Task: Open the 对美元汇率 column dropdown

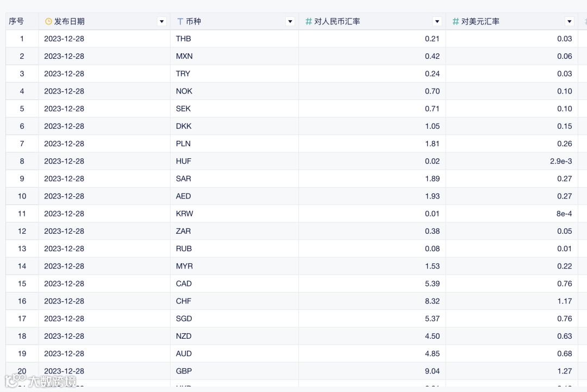Action: pyautogui.click(x=569, y=21)
